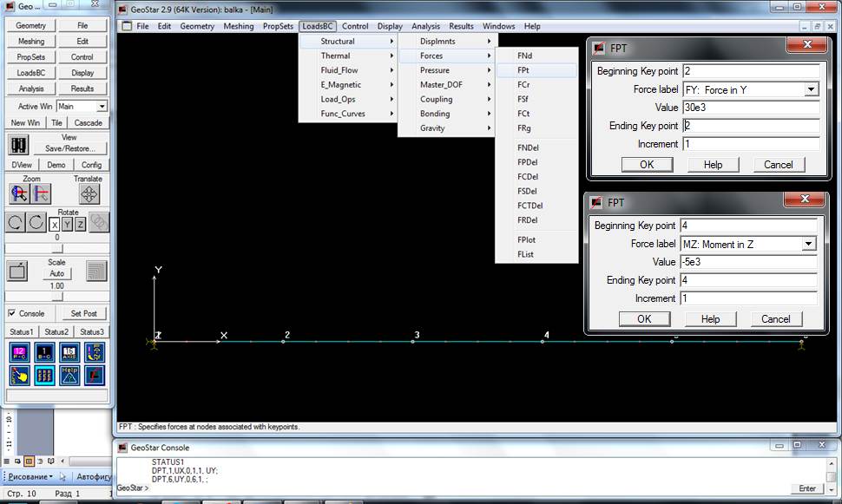Select FNd from Forces submenu

pyautogui.click(x=536, y=56)
